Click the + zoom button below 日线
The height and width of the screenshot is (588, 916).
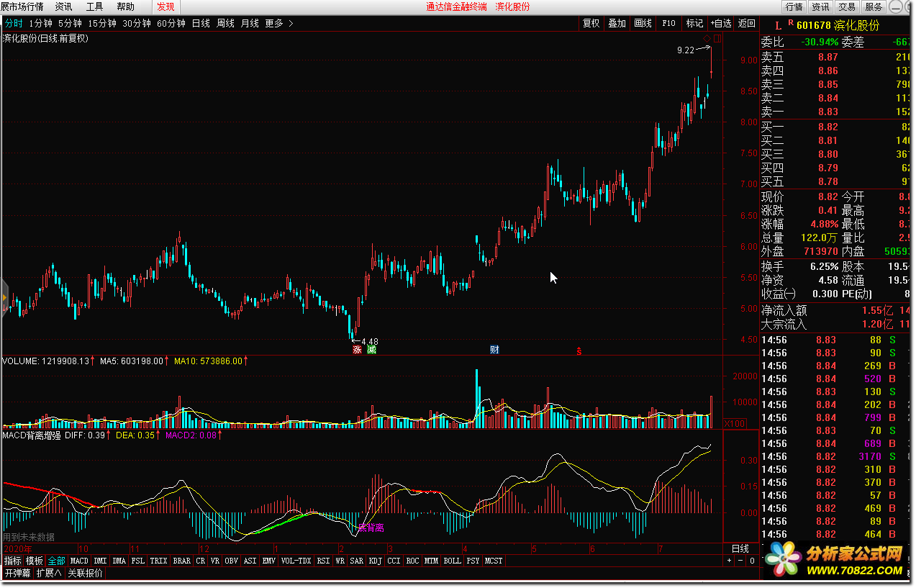(x=727, y=561)
